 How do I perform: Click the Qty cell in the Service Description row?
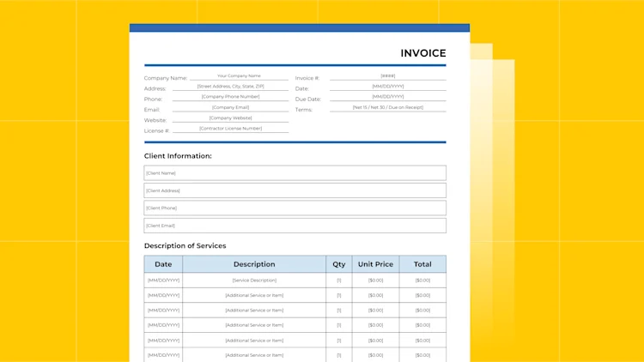339,281
